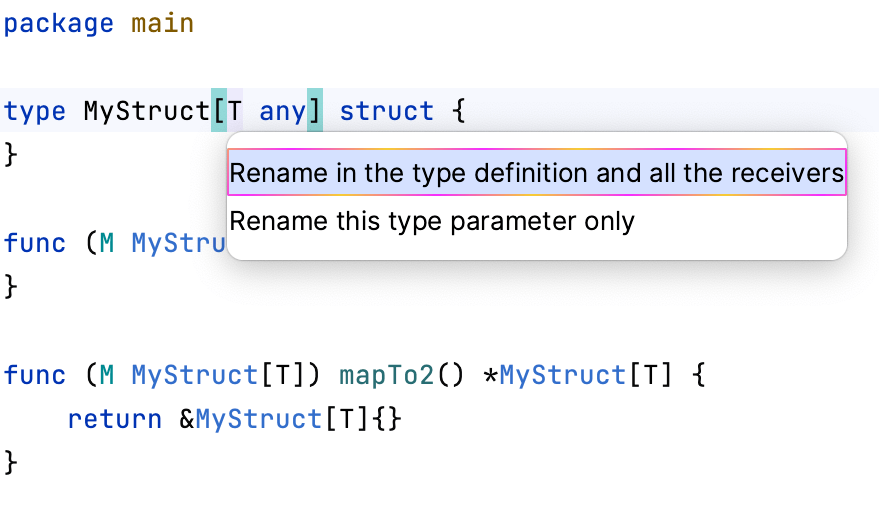This screenshot has width=879, height=526.
Task: Place cursor on MyStruct in type declaration
Action: 146,111
